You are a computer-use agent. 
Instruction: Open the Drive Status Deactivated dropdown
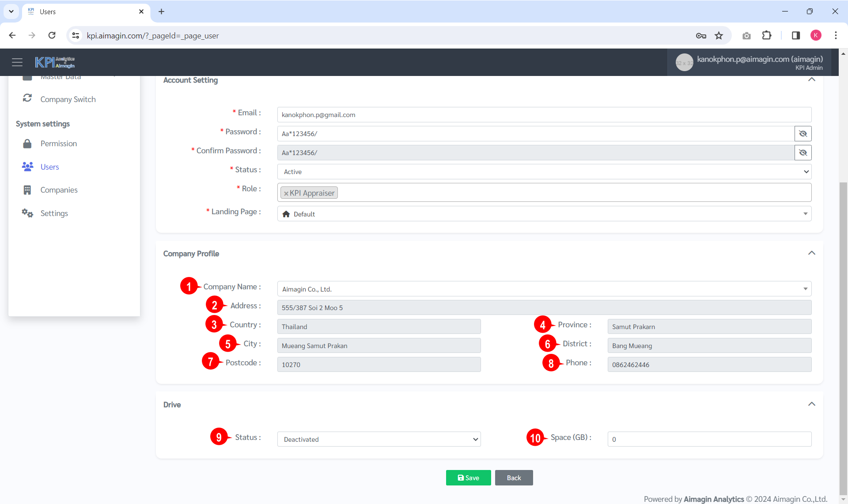click(379, 440)
